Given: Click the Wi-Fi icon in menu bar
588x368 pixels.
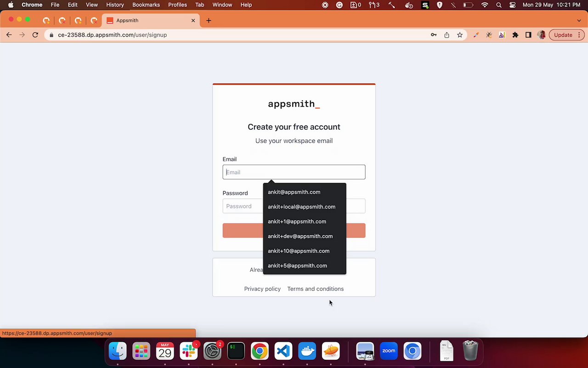Looking at the screenshot, I should tap(485, 5).
